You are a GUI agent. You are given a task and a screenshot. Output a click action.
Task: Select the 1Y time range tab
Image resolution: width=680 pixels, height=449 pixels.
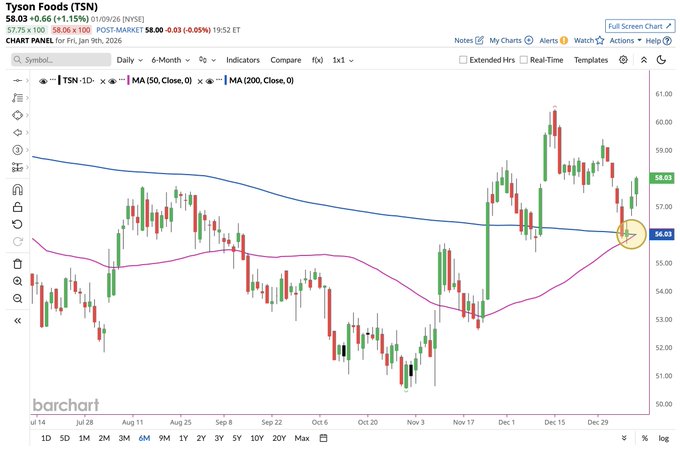183,438
